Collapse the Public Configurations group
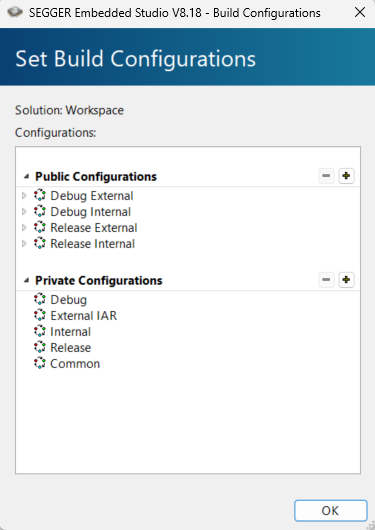 [26, 176]
